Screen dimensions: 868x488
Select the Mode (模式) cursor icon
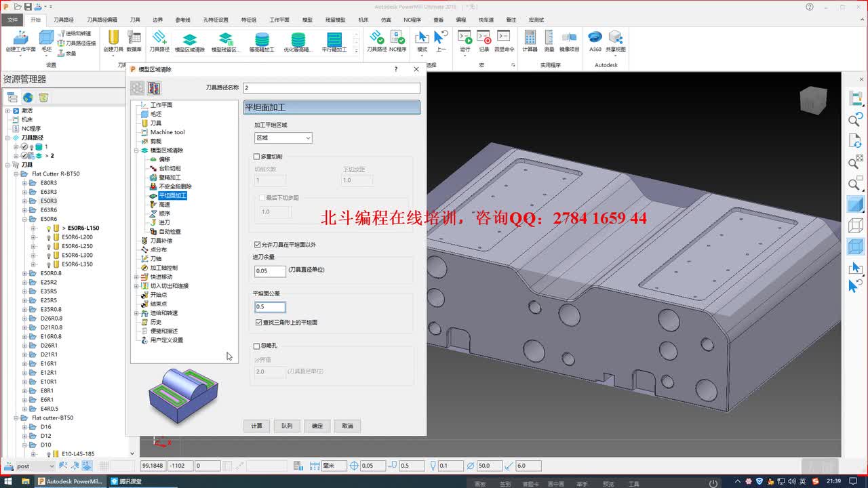(x=422, y=41)
